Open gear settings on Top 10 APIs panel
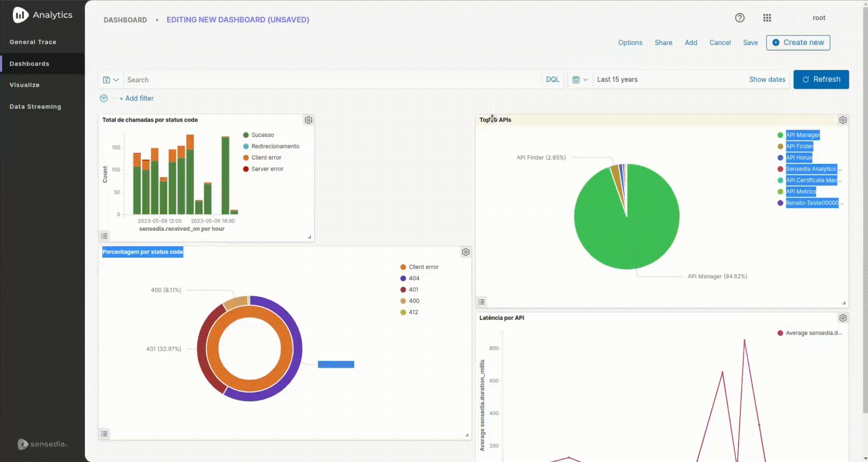This screenshot has width=868, height=462. pyautogui.click(x=843, y=120)
